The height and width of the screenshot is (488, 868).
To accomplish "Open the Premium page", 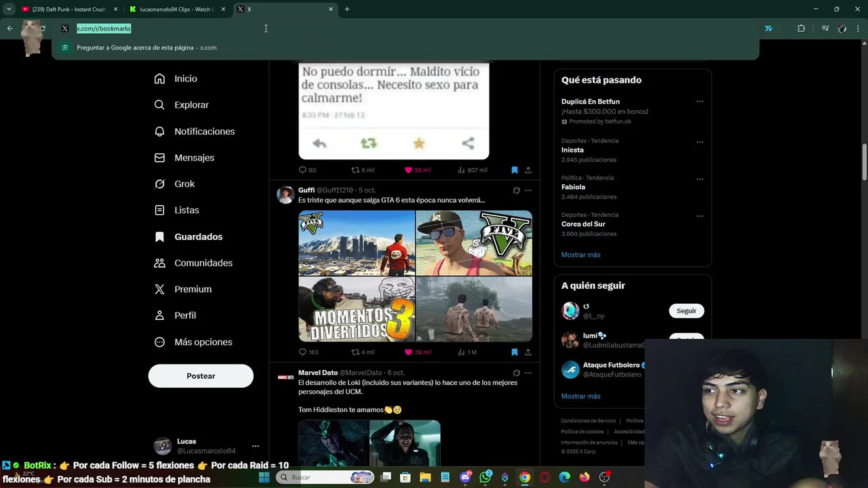I will coord(183,289).
